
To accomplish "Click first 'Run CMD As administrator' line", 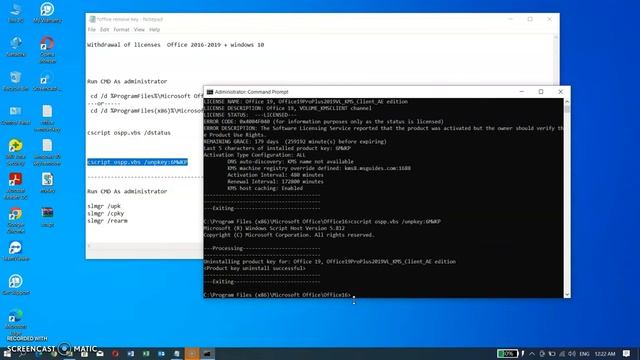I will [127, 81].
